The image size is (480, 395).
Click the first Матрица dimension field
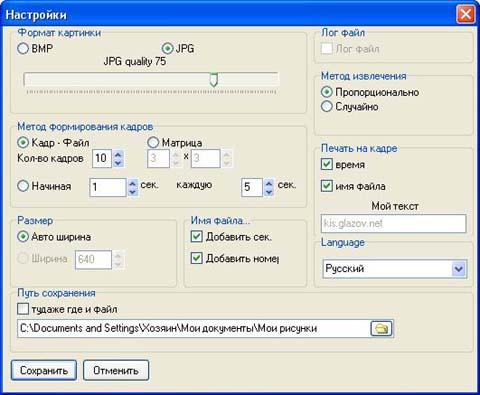coord(159,158)
